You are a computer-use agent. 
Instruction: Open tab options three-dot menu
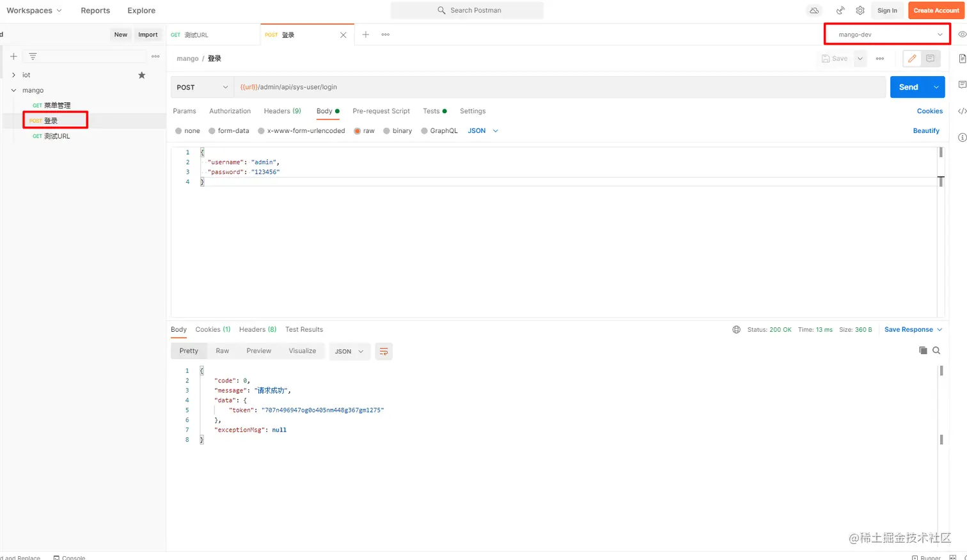(386, 35)
